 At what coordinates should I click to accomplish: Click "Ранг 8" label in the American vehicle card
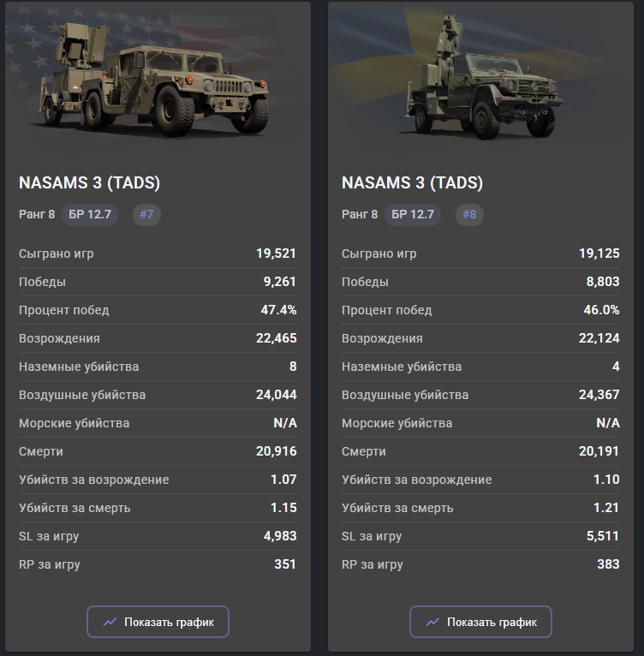[37, 214]
